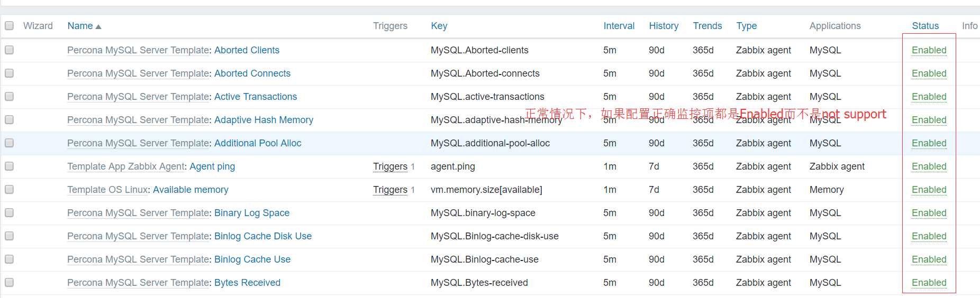Viewport: 980px width, 298px height.
Task: Toggle Enabled status for Adaptive Hash Memory
Action: pyautogui.click(x=929, y=120)
